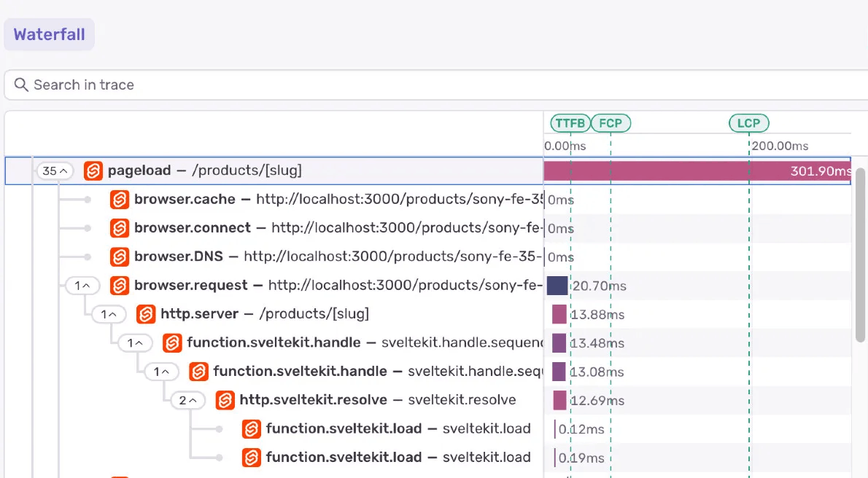Screen dimensions: 868x478
Task: Collapse the pageload span with 35 children
Action: (53, 171)
